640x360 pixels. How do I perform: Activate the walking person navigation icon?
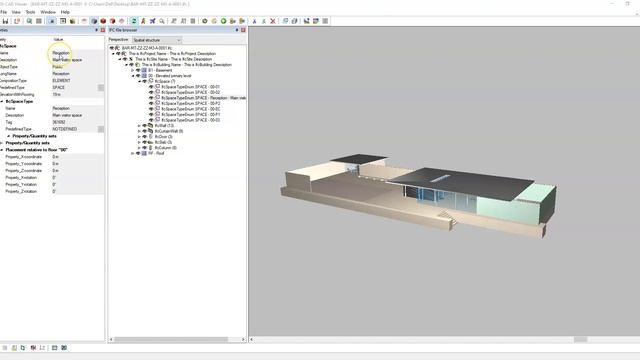point(143,21)
